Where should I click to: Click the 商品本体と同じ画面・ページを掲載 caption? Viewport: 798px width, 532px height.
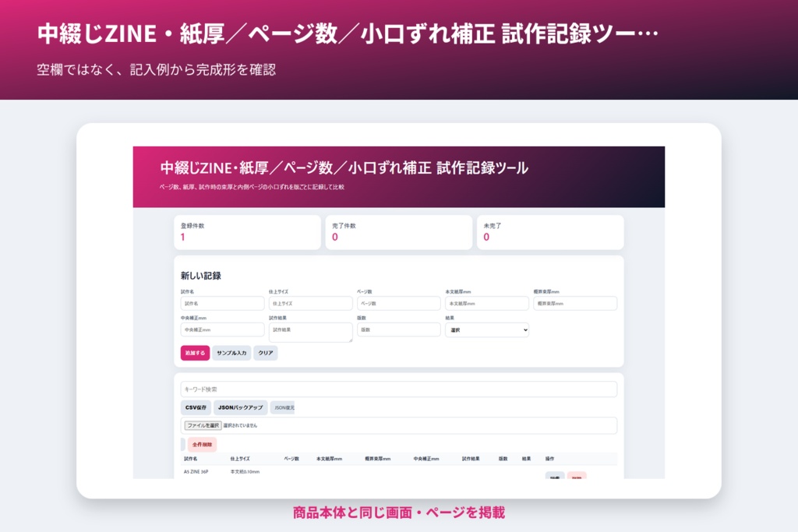399,513
